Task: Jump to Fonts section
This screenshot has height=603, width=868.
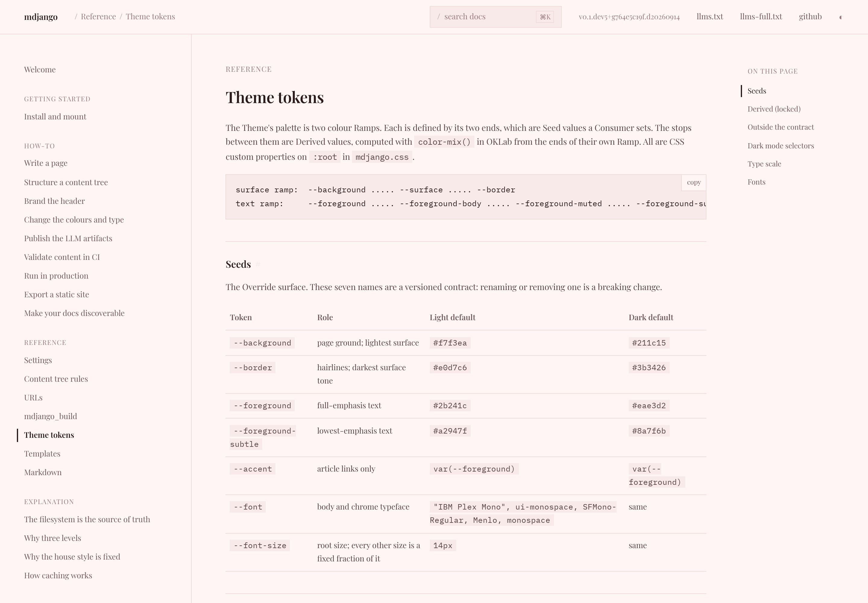Action: (756, 182)
